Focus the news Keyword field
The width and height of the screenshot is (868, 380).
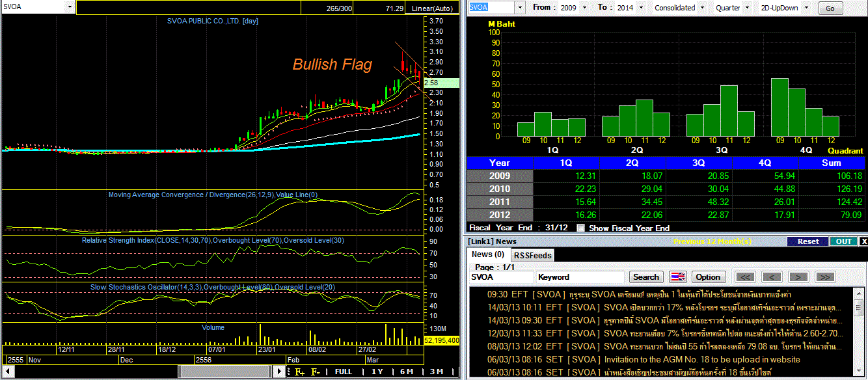(579, 277)
